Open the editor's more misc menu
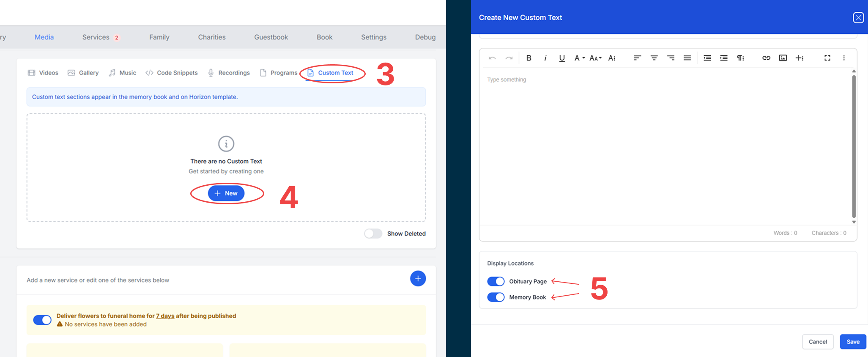 coord(844,58)
